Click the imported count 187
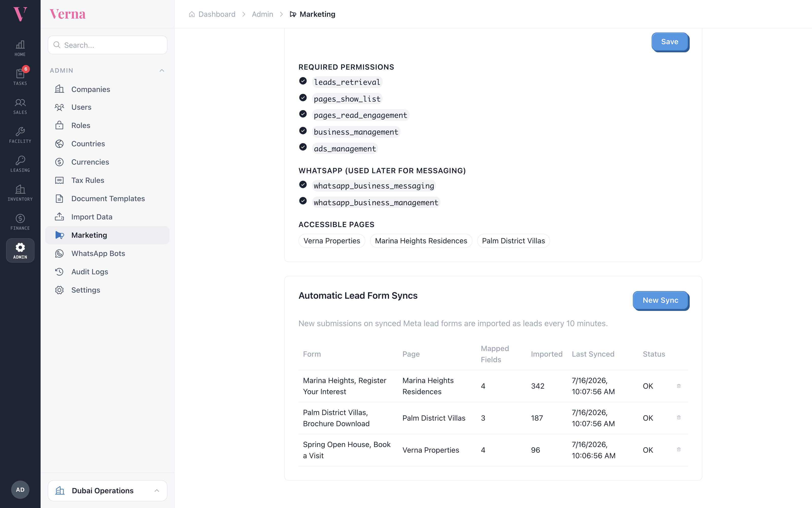This screenshot has width=812, height=508. click(x=537, y=418)
